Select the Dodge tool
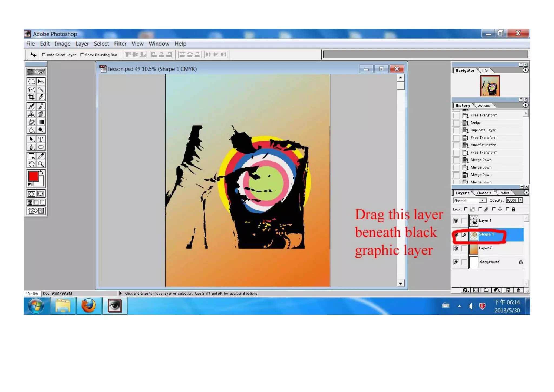 (x=41, y=130)
